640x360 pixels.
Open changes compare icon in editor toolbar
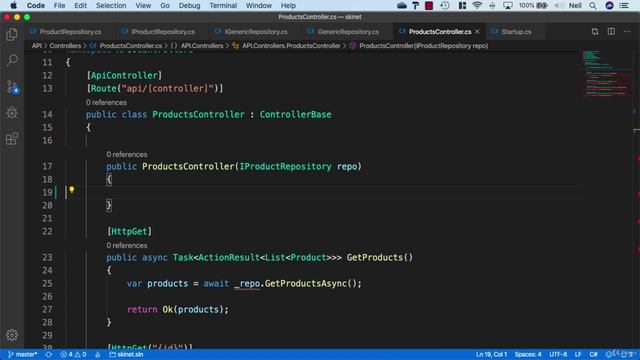click(595, 31)
